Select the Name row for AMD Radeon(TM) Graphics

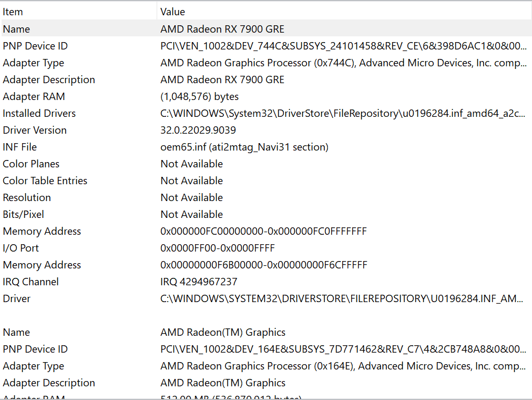coord(222,332)
